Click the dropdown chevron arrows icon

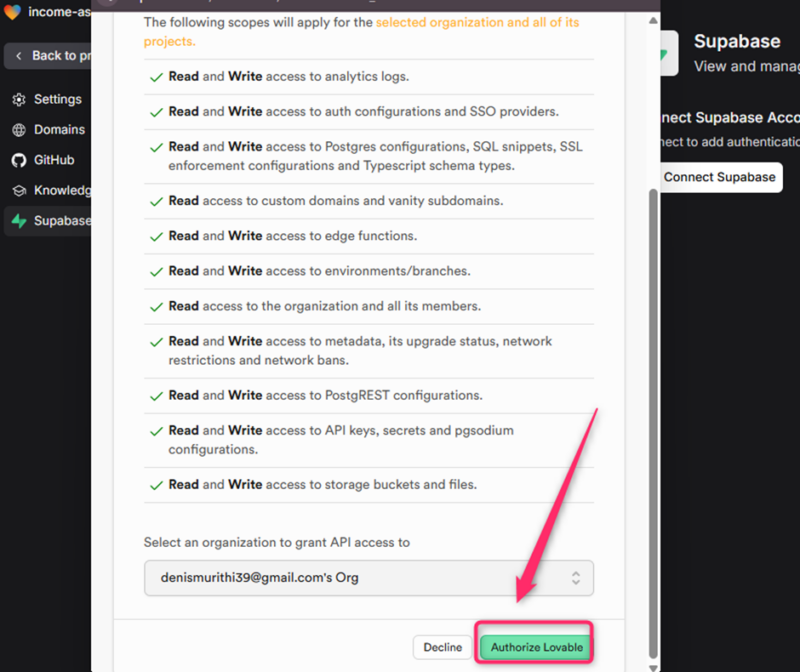pos(576,578)
